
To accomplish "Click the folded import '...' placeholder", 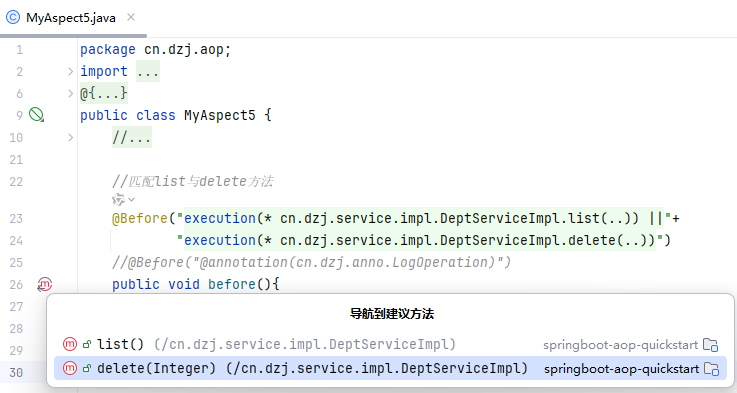I will point(148,71).
